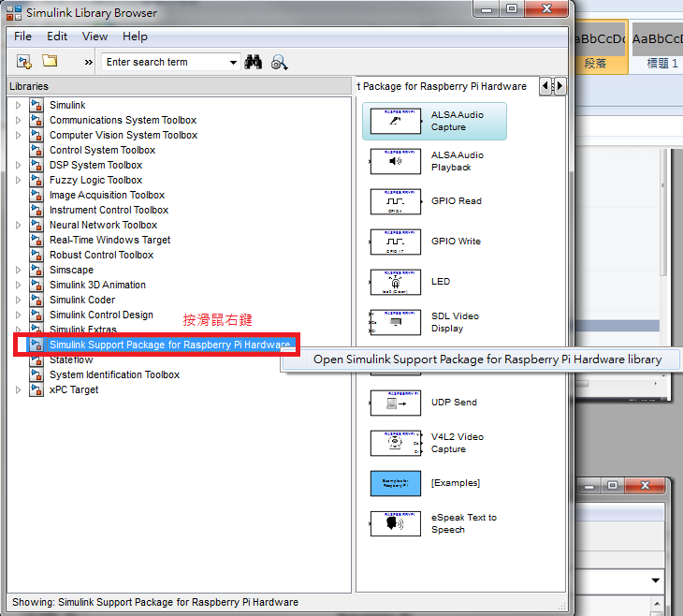Screen dimensions: 683x616
Task: Select the eSpeak Text to Speech block
Action: pyautogui.click(x=433, y=523)
